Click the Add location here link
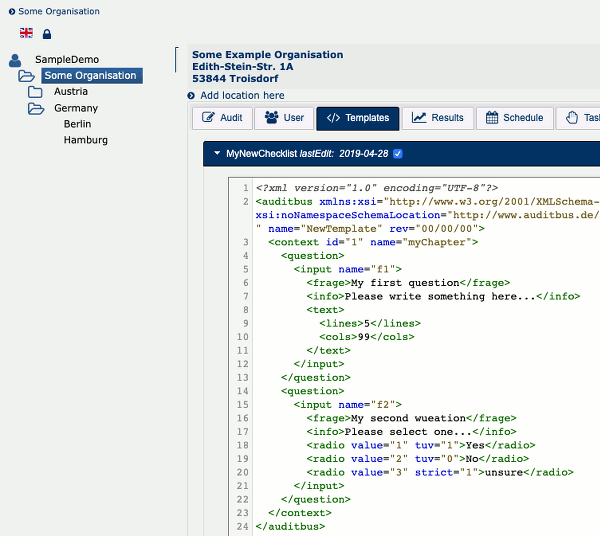Screen dimensions: 600x536 tap(242, 96)
